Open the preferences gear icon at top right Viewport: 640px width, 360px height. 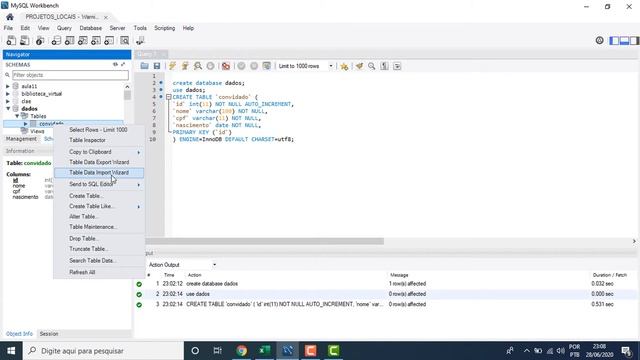coord(599,40)
